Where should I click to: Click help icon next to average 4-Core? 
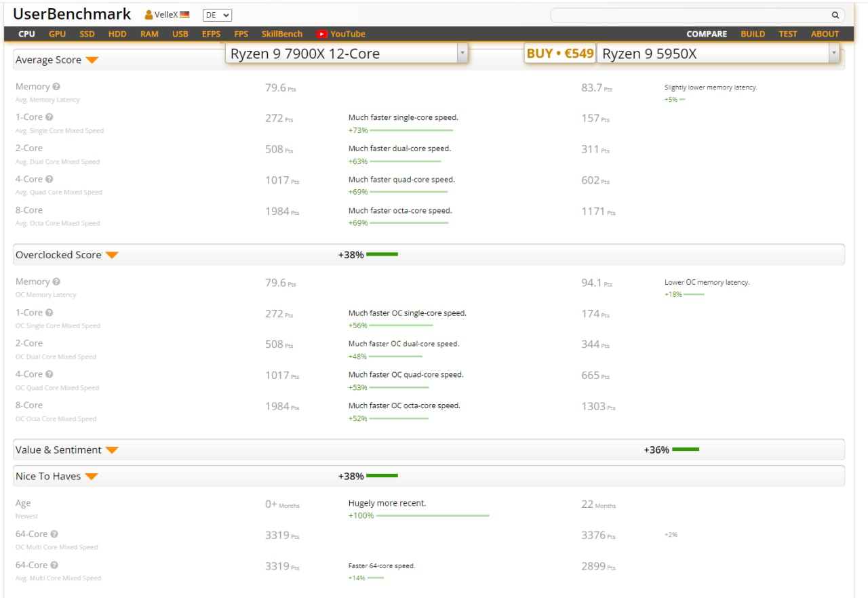(50, 179)
